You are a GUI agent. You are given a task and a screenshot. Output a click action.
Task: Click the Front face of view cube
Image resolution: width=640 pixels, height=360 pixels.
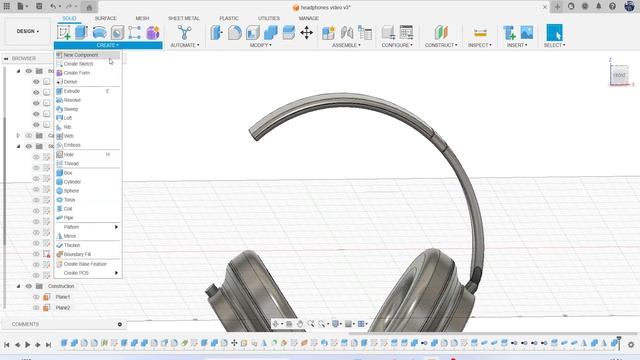(619, 75)
